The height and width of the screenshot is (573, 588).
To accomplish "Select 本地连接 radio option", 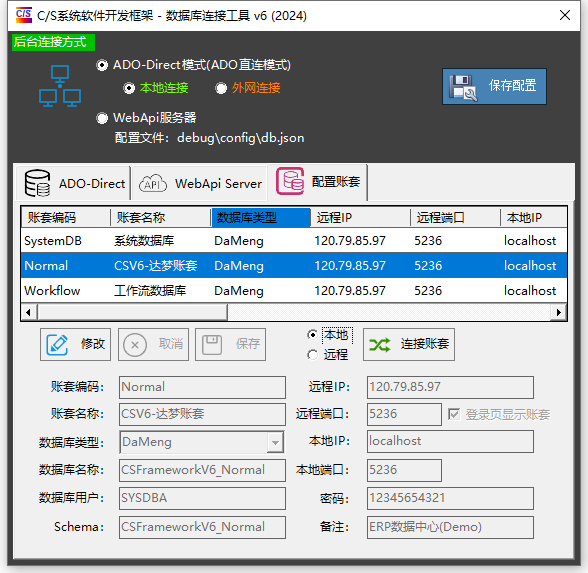I will (129, 88).
